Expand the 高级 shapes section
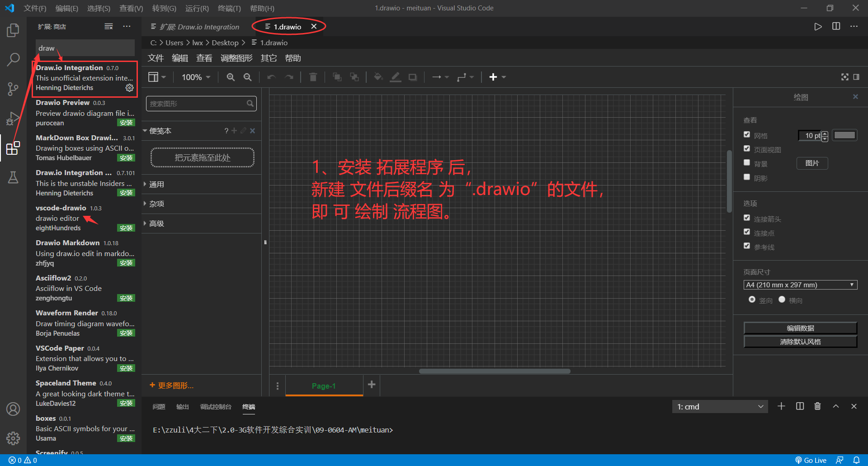868x466 pixels. (x=202, y=223)
